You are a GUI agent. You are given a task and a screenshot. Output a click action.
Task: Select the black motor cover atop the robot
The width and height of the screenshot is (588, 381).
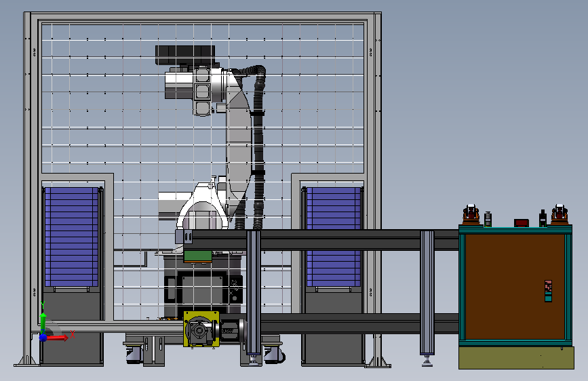click(185, 55)
